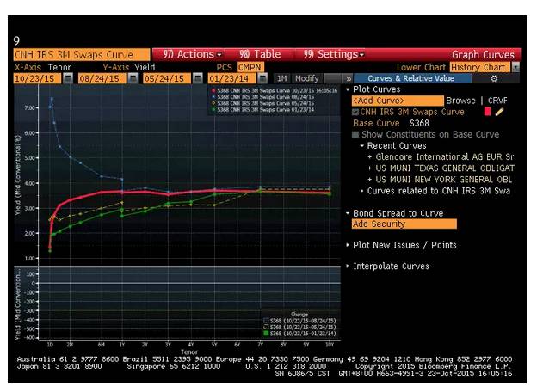537x392 pixels.
Task: Select Curves & Relative Value tab
Action: tap(411, 78)
